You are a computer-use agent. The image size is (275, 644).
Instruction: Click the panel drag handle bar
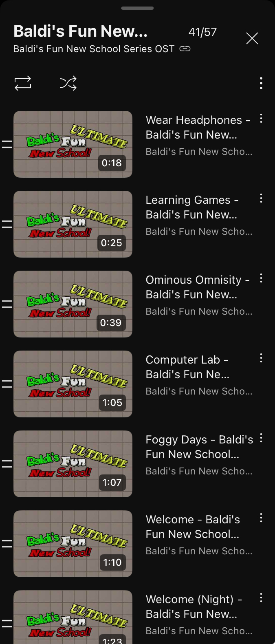click(137, 8)
